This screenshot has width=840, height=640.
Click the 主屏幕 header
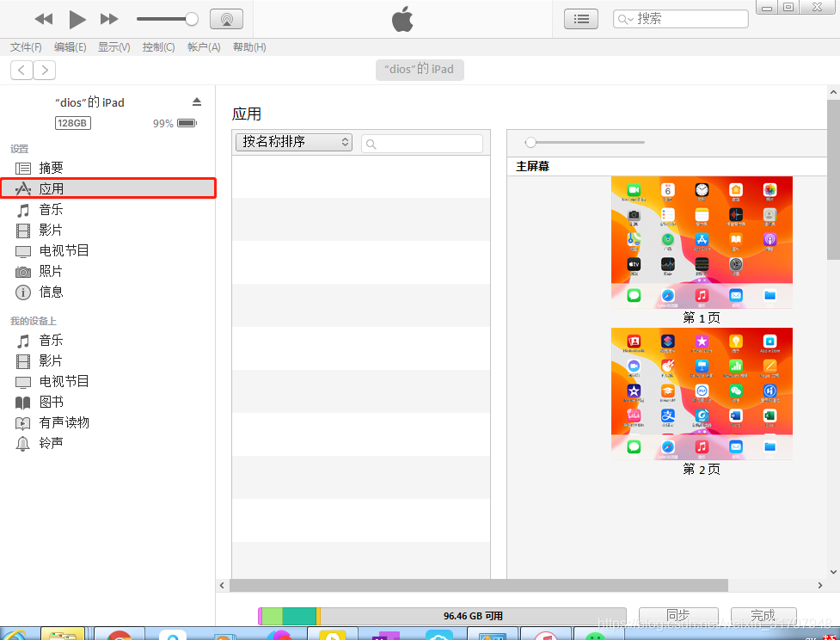click(x=532, y=166)
